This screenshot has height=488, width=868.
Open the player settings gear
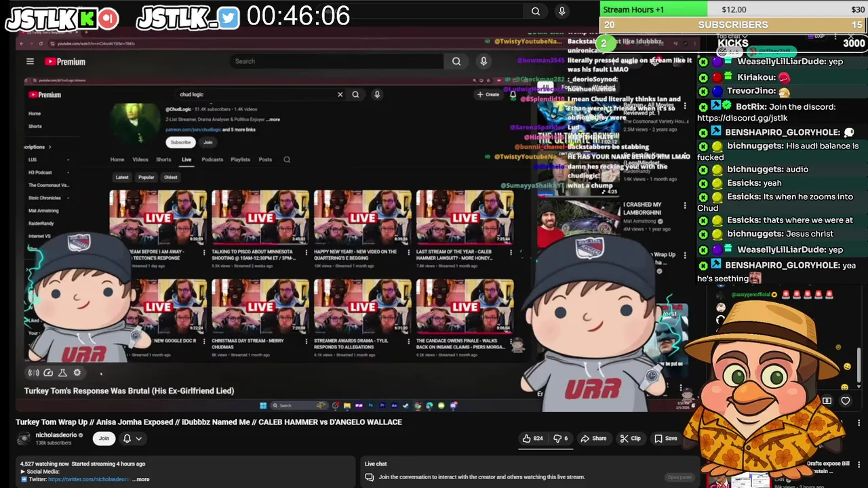(77, 373)
